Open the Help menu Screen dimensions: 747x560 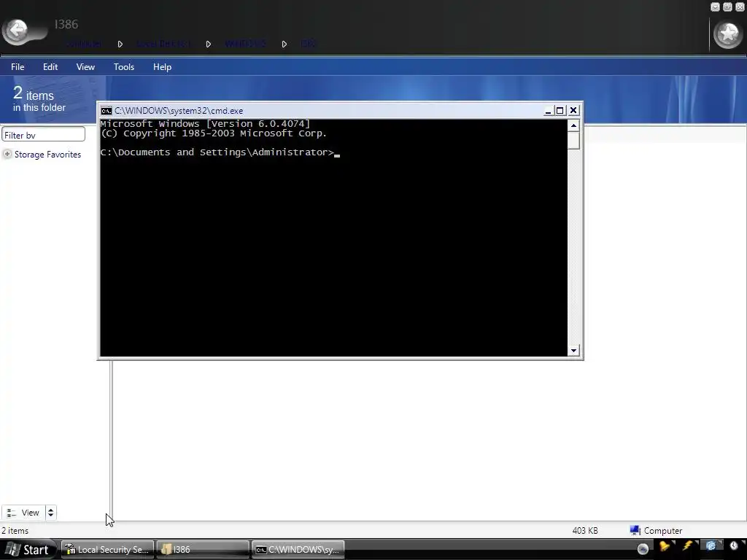point(162,67)
